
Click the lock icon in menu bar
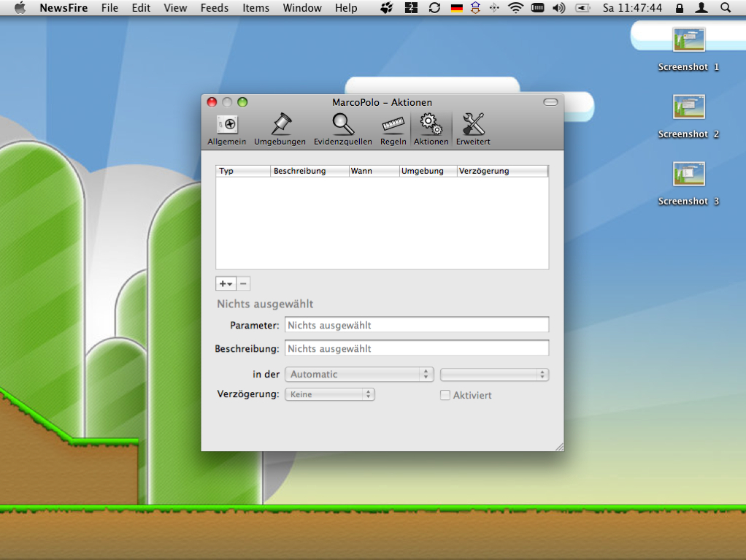point(680,7)
